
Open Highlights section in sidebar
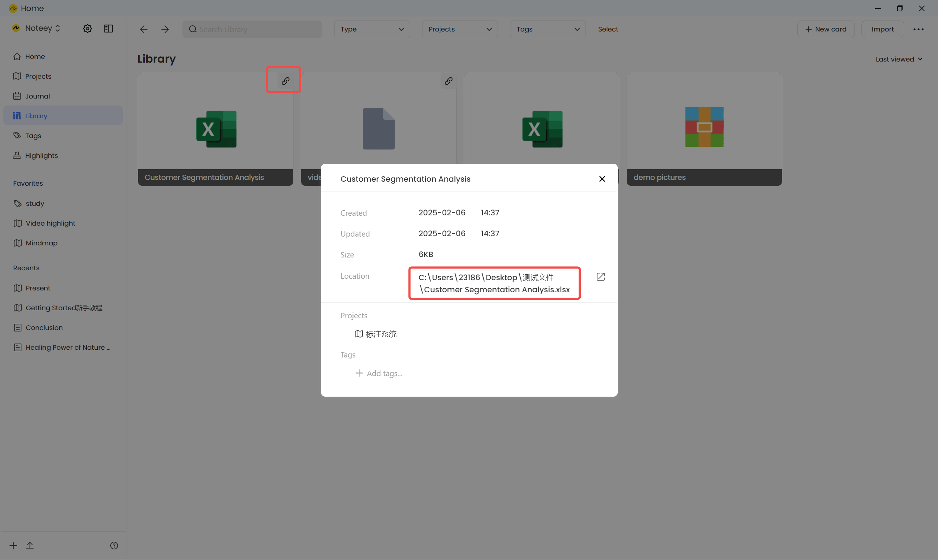(x=41, y=155)
